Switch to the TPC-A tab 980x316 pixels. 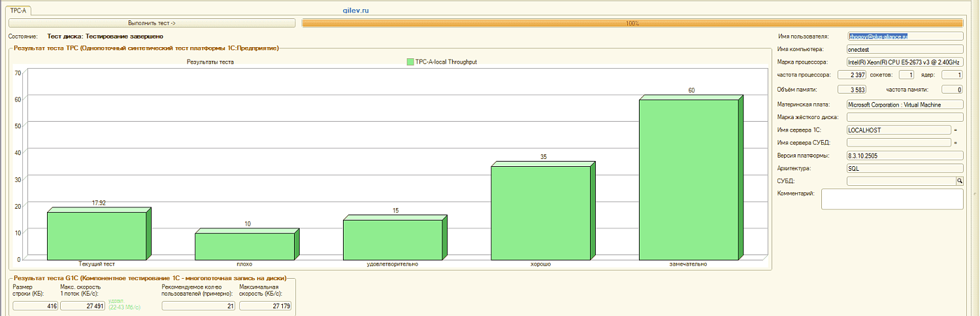tap(18, 11)
